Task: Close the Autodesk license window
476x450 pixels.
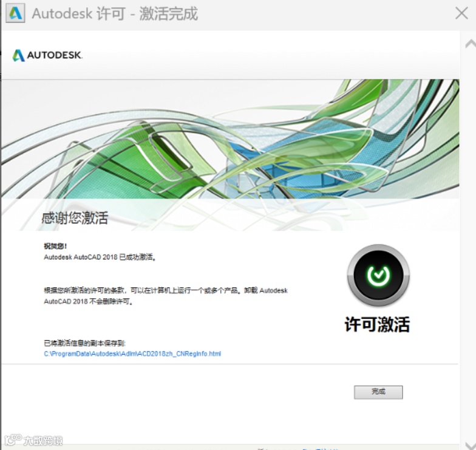Action: tap(461, 13)
